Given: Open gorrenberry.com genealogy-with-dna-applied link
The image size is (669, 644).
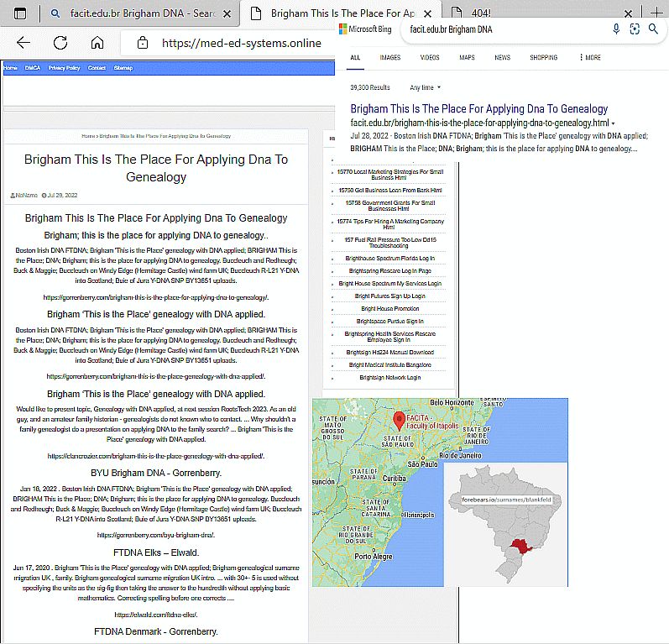Looking at the screenshot, I should [156, 376].
